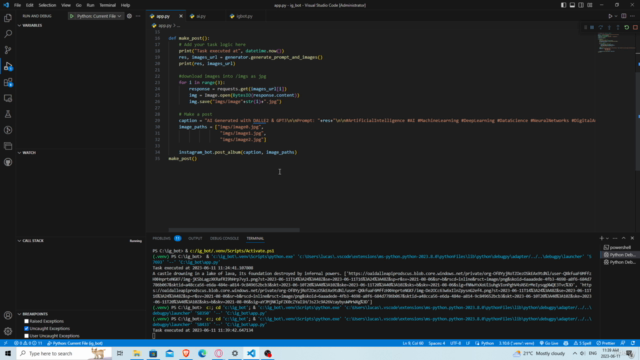
Task: Click the Windows taskbar search box
Action: tap(64, 353)
